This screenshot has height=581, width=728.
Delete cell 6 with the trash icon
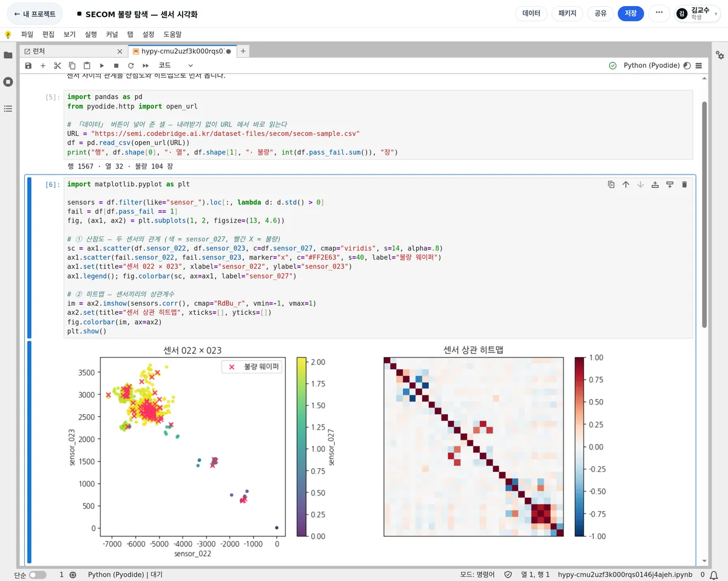pyautogui.click(x=684, y=184)
